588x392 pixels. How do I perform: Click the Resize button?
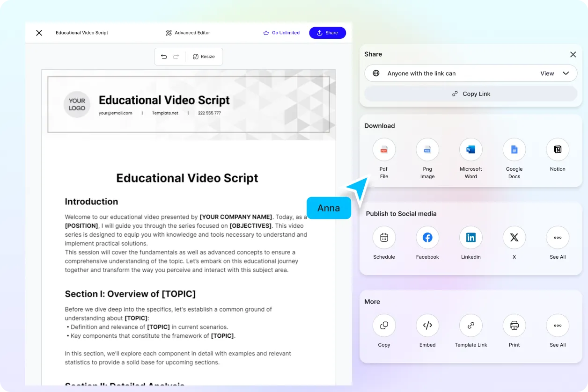pos(204,57)
